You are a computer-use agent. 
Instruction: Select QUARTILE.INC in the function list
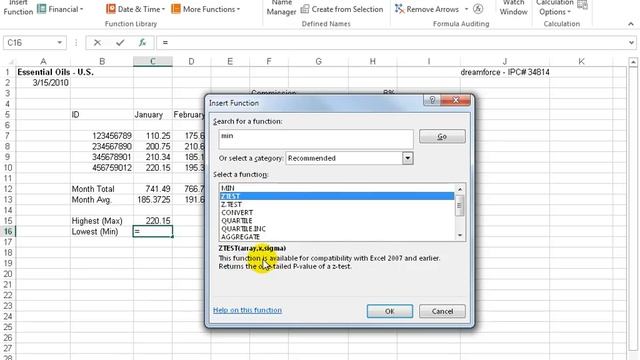pos(337,229)
